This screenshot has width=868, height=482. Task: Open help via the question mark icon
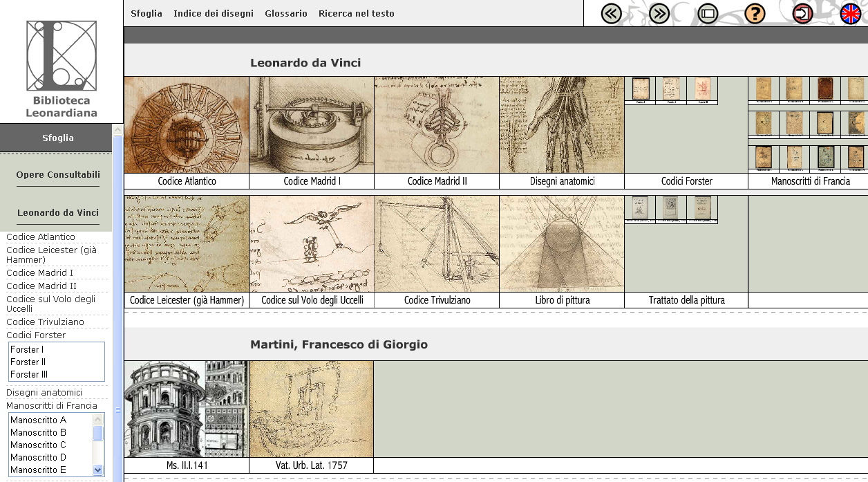pos(755,13)
